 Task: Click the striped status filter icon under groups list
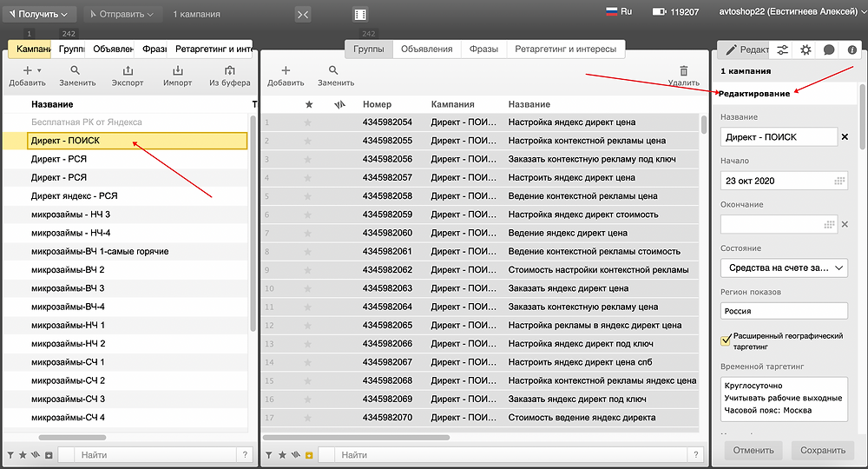296,454
